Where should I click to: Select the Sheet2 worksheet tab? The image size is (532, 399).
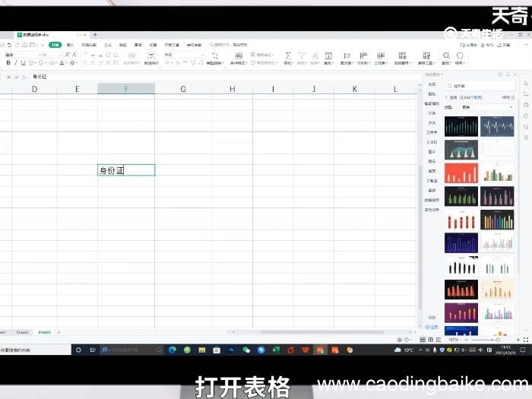pyautogui.click(x=22, y=332)
